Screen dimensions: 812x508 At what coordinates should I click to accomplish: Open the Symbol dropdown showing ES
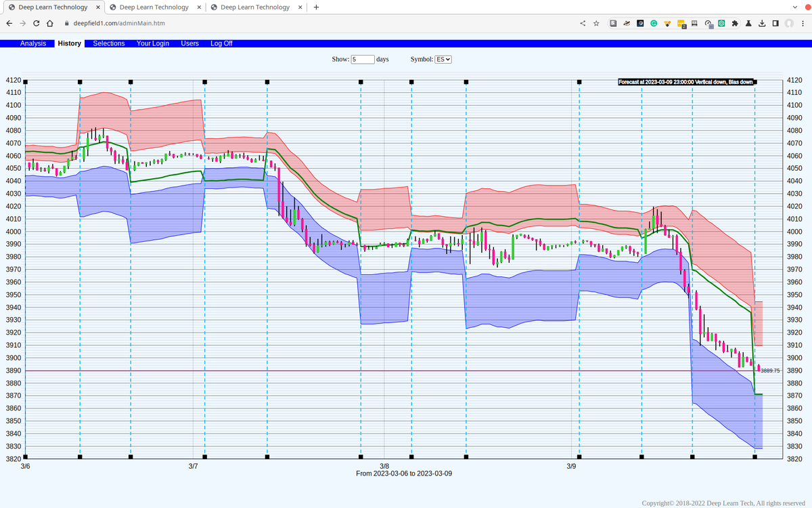(x=443, y=60)
